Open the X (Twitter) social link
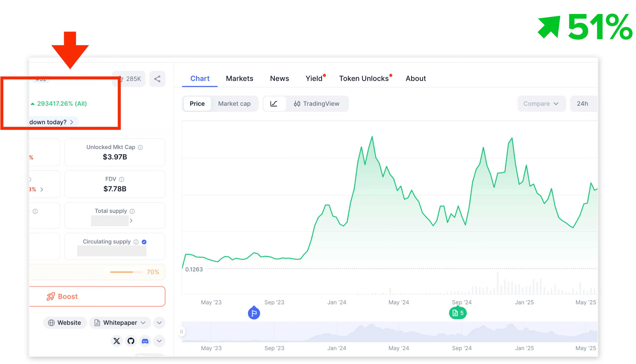 click(x=117, y=341)
